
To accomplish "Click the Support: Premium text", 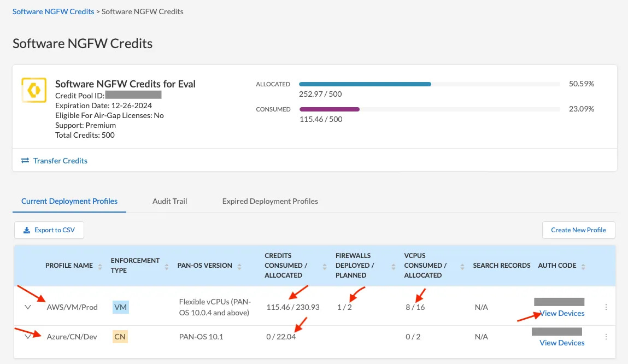I will 85,125.
